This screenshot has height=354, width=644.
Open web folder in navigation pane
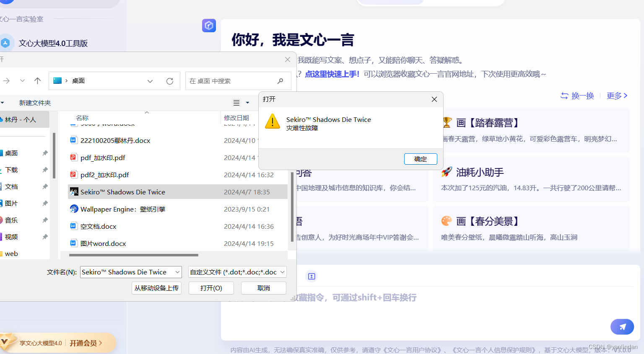(x=11, y=253)
